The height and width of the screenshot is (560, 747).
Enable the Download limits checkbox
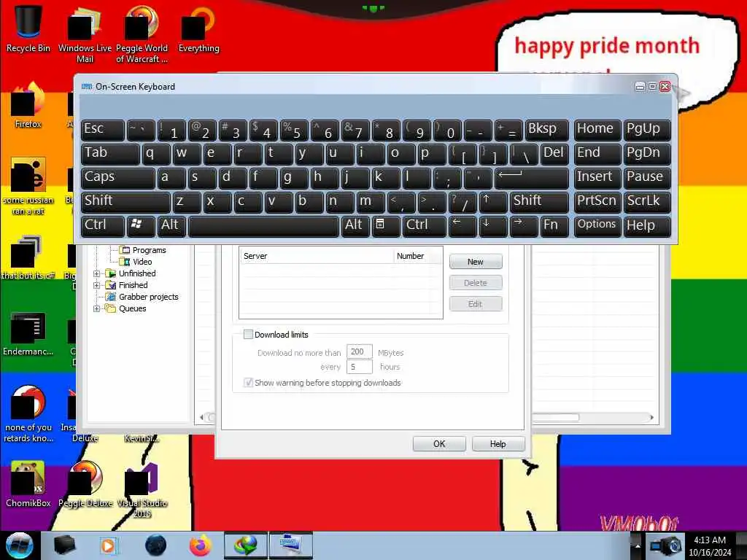pos(248,334)
